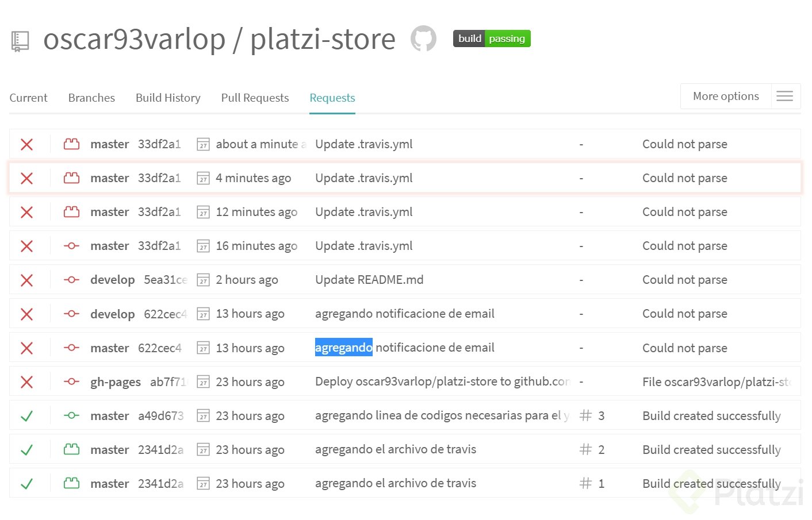
Task: Click the highlighted word agregando
Action: 343,348
